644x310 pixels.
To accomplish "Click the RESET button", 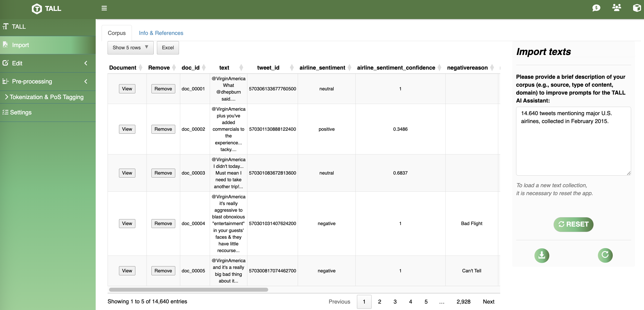I will click(573, 224).
